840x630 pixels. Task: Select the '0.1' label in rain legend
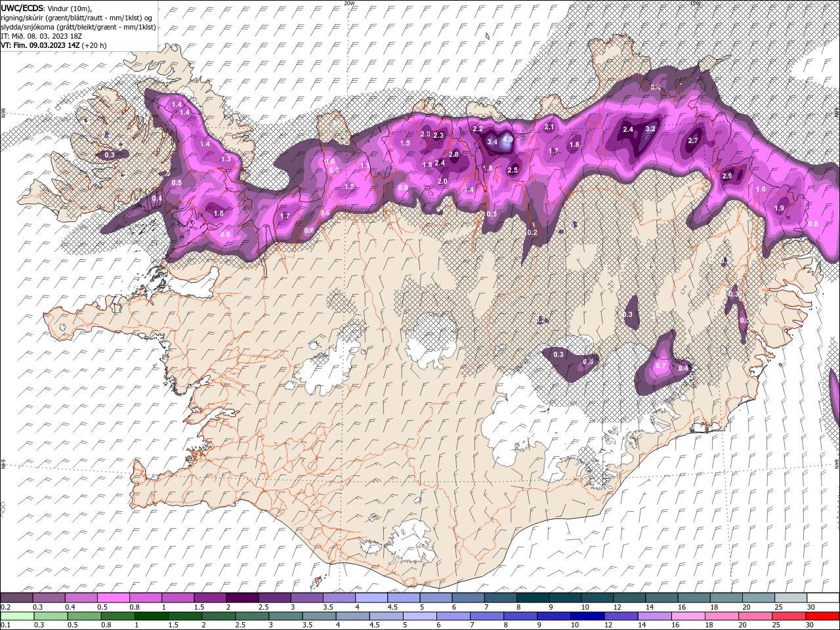point(5,625)
